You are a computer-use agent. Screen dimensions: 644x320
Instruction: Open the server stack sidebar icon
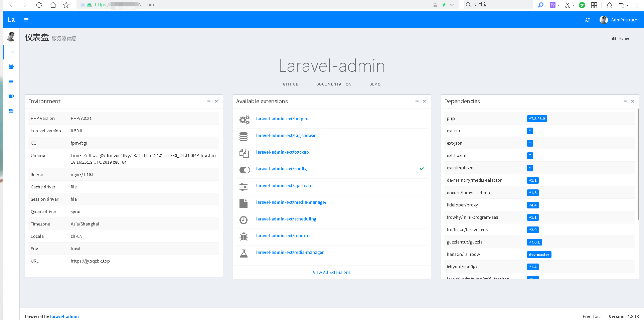11,111
